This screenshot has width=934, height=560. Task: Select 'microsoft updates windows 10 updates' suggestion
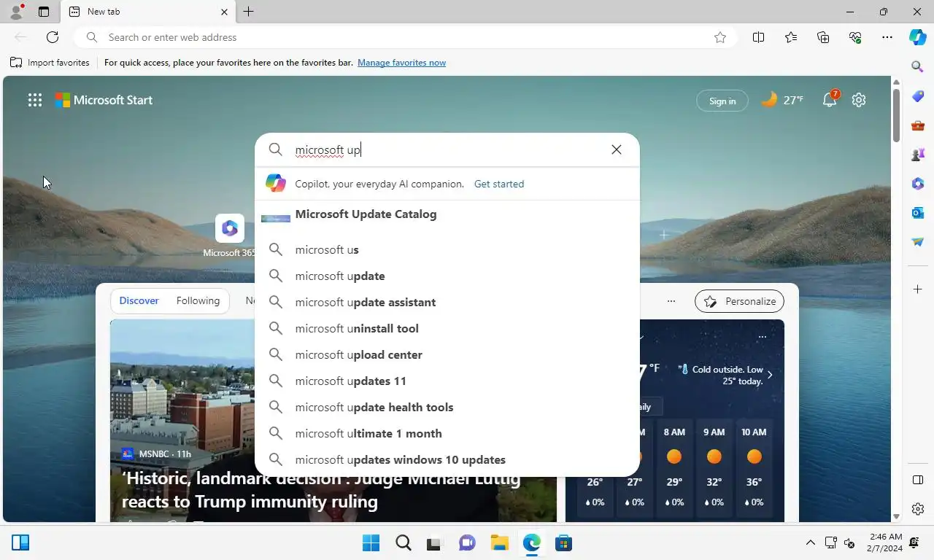pyautogui.click(x=447, y=459)
